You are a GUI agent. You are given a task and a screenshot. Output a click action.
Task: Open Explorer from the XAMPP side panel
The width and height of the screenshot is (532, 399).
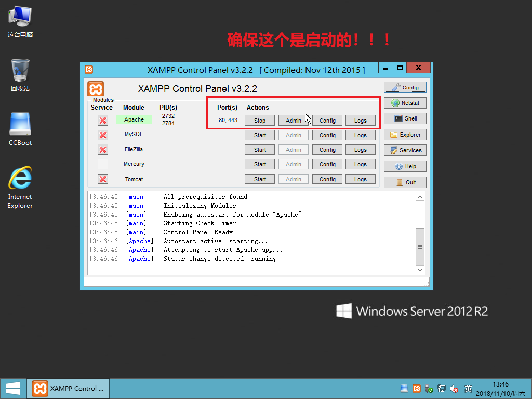coord(405,135)
